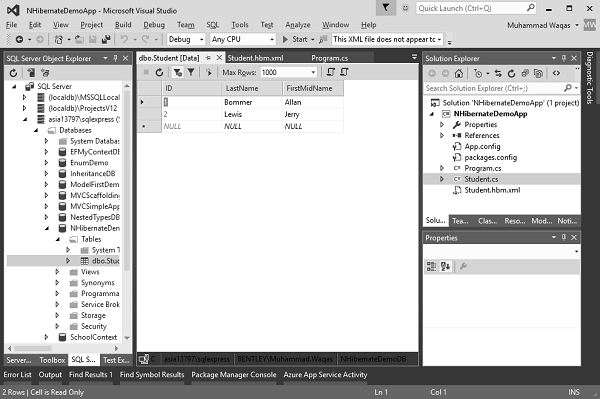Viewport: 600px width, 399px height.
Task: Collapse the Tables folder in Object Explorer
Action: click(x=58, y=239)
